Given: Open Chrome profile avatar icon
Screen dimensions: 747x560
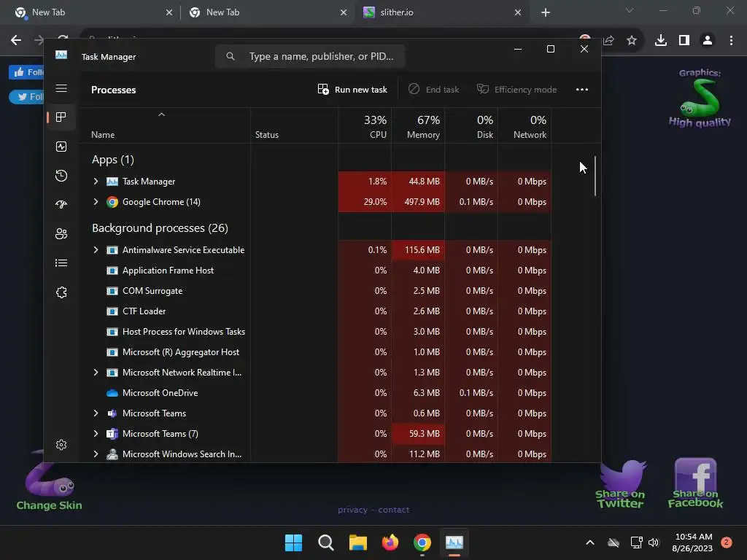Looking at the screenshot, I should click(x=708, y=41).
